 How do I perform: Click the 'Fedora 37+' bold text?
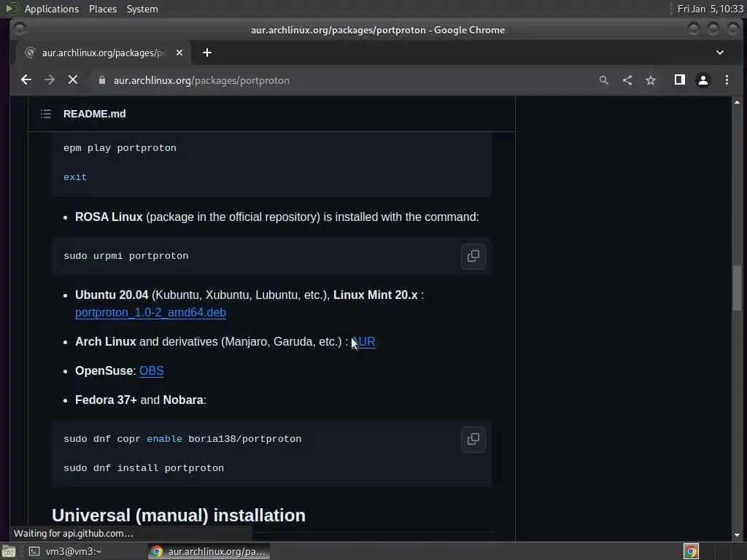pyautogui.click(x=106, y=400)
